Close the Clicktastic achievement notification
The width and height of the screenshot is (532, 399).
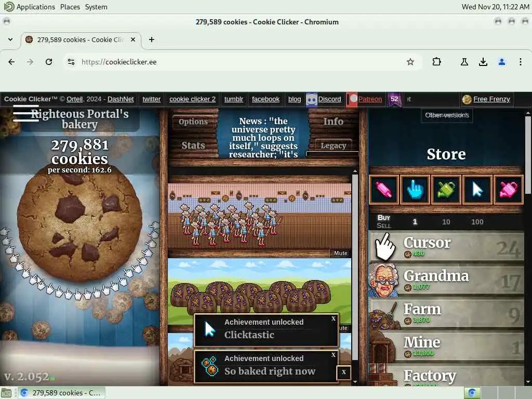[x=334, y=318]
